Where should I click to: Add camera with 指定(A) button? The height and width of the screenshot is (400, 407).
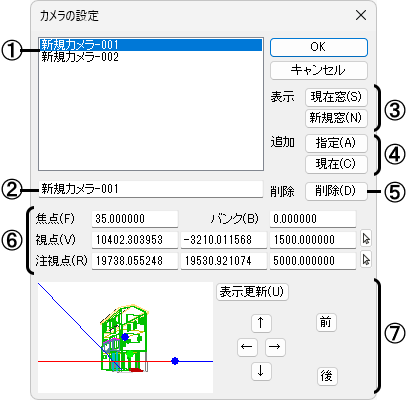pos(336,143)
